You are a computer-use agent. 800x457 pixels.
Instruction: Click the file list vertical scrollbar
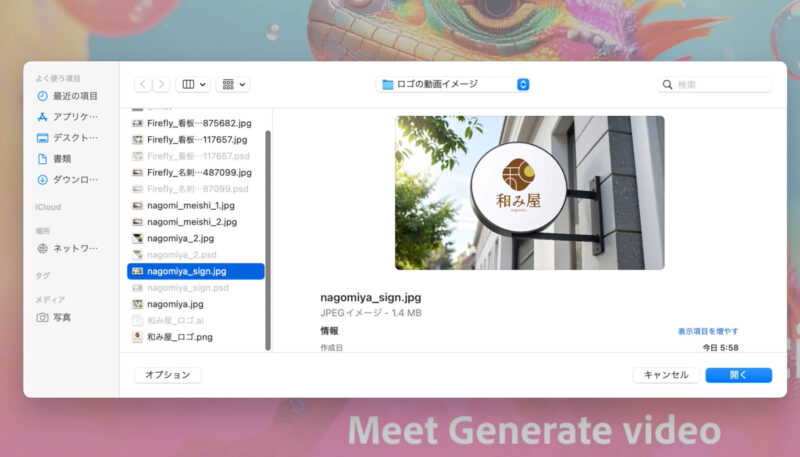268,240
